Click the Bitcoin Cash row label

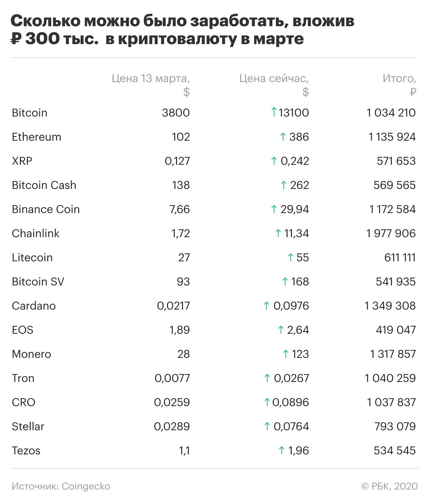coord(44,185)
